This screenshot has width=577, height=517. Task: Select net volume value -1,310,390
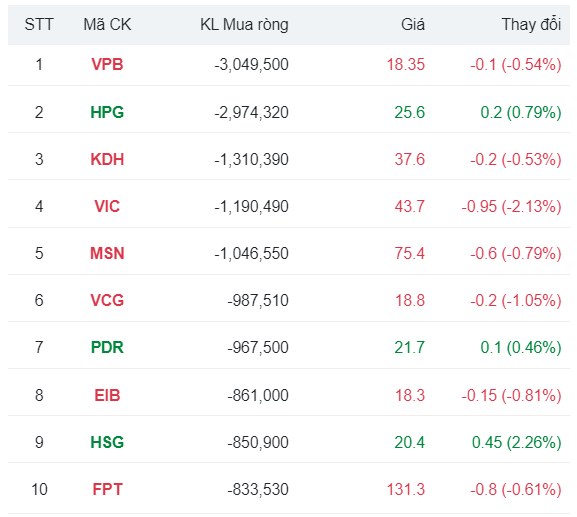pos(251,159)
